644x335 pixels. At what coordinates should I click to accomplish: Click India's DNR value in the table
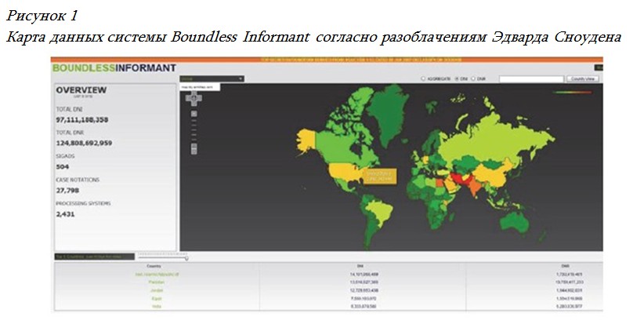[569, 306]
